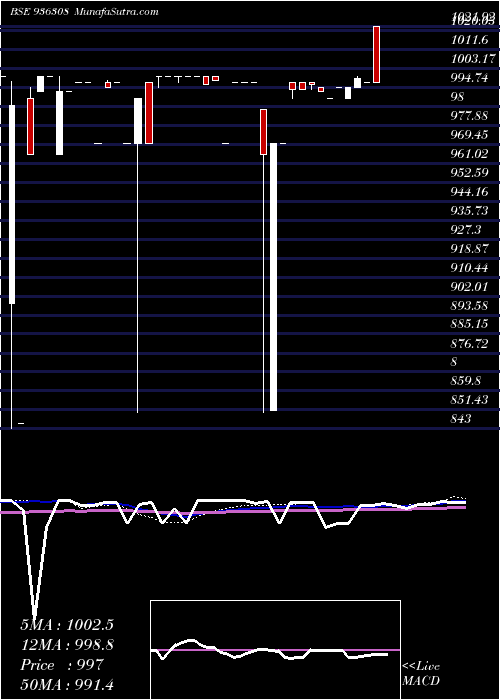
Task: Click the 859.8 price axis label
Action: 466,381
